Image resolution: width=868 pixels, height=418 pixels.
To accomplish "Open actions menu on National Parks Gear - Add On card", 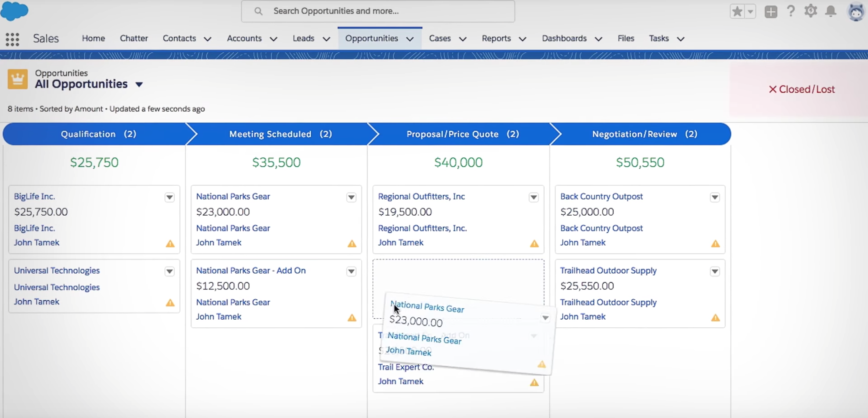I will [351, 271].
